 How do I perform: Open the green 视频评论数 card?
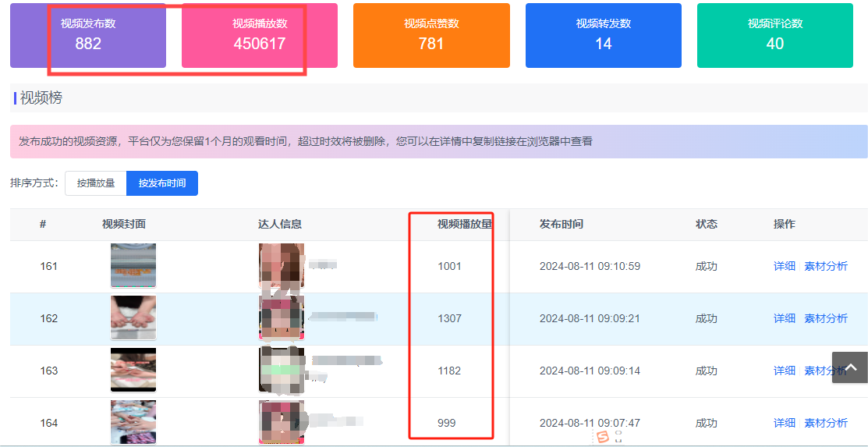pyautogui.click(x=774, y=36)
